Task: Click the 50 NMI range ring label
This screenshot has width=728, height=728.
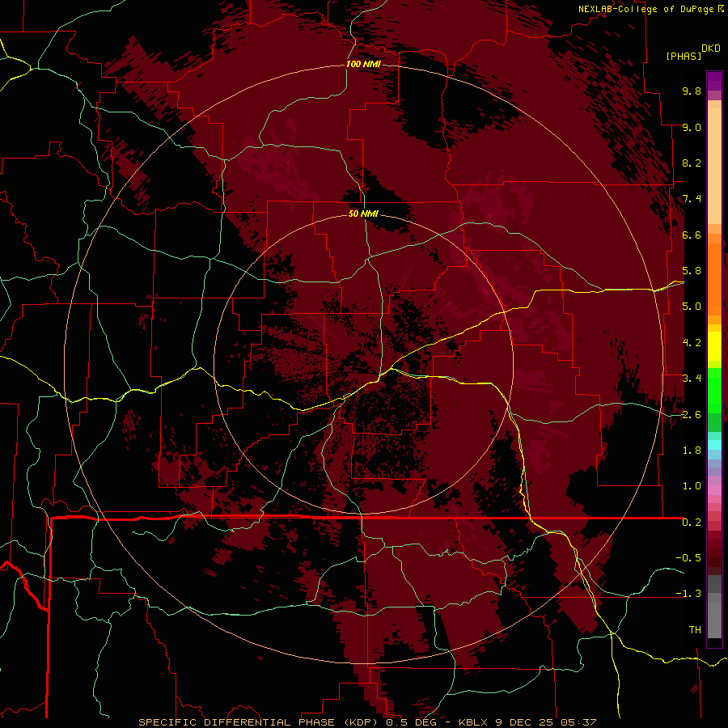Action: 363,214
